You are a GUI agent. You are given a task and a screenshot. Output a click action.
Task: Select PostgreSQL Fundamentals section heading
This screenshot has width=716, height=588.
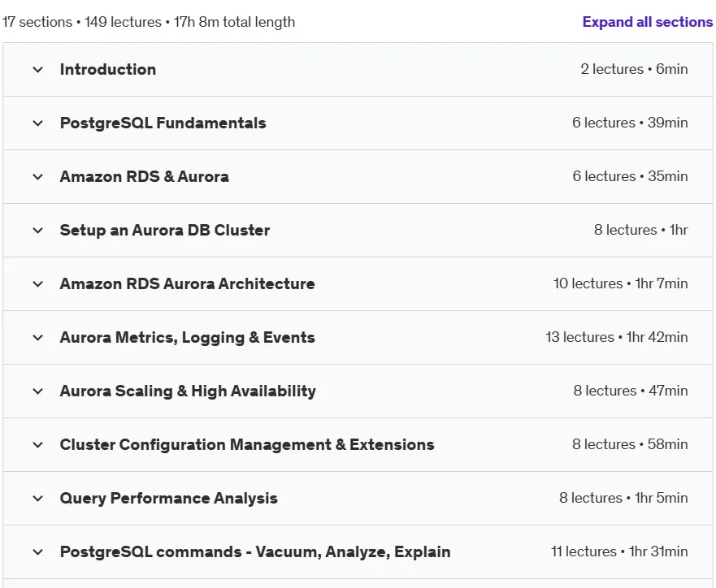point(163,123)
